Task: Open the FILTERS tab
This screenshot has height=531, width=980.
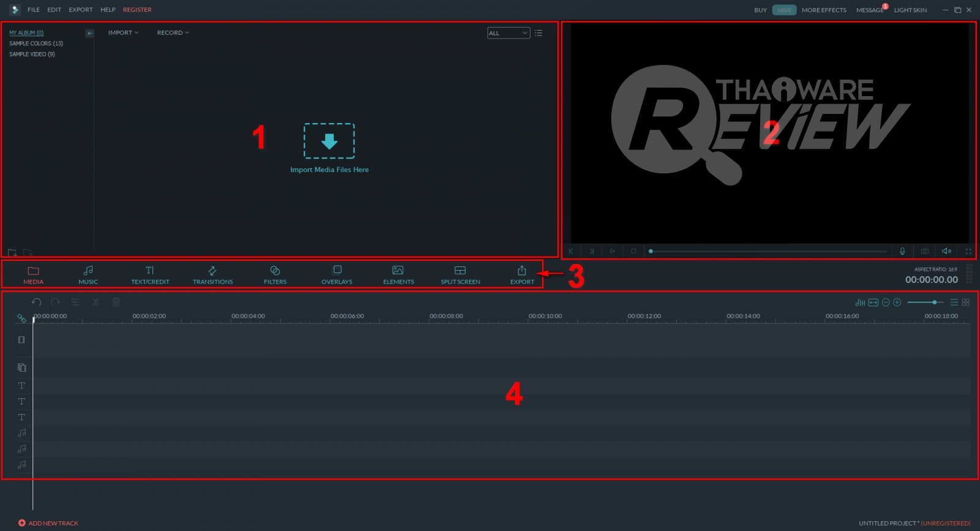Action: 275,275
